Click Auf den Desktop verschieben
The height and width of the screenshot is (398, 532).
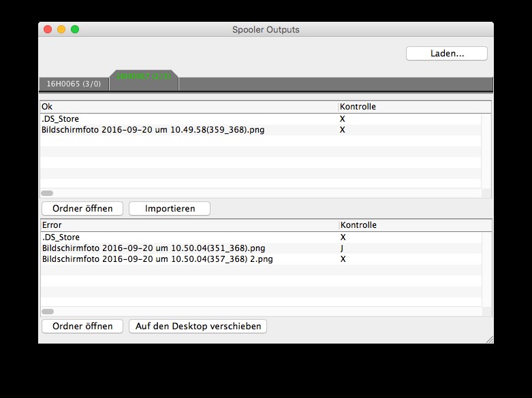198,327
